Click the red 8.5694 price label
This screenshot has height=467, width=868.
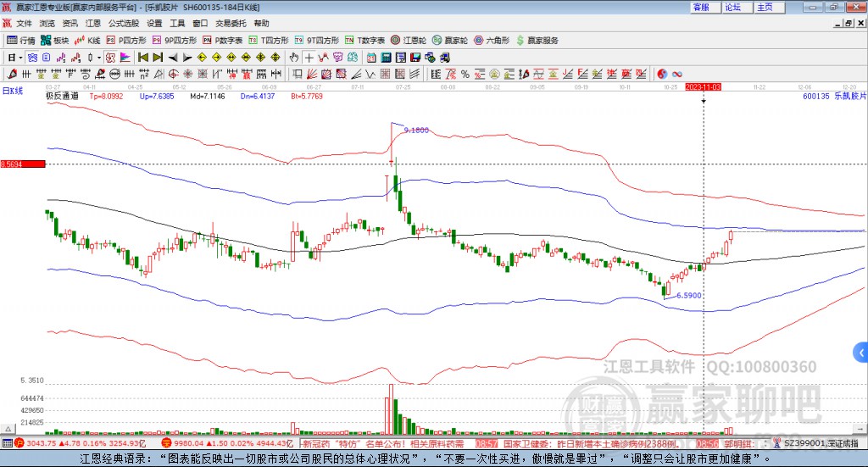pos(23,164)
